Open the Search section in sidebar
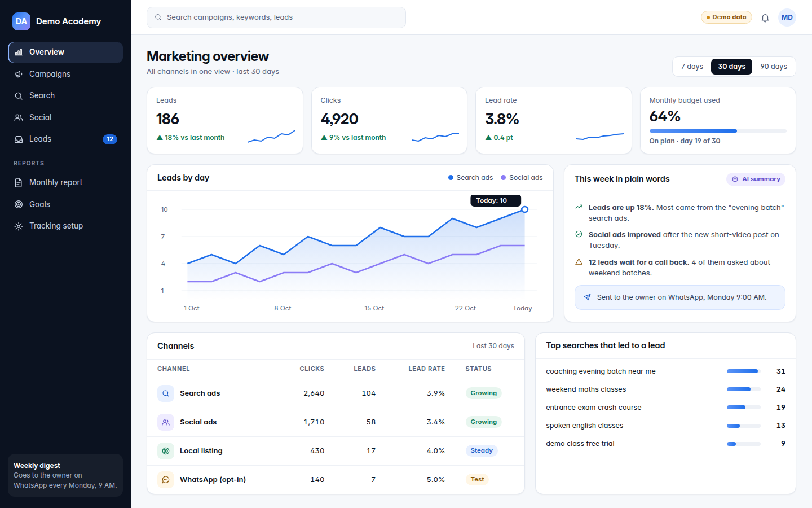Screen dimensions: 812x508 65,96
